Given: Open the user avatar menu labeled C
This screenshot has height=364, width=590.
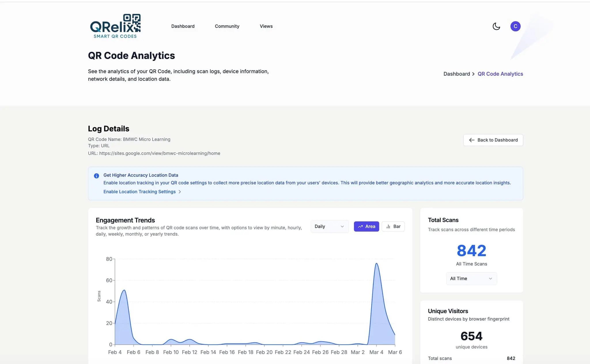Looking at the screenshot, I should coord(515,26).
